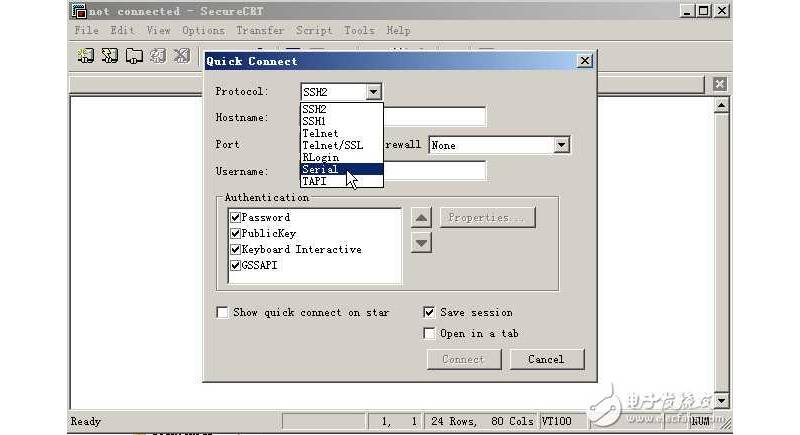This screenshot has height=435, width=800.
Task: Uncheck the Save session checkbox
Action: [429, 312]
